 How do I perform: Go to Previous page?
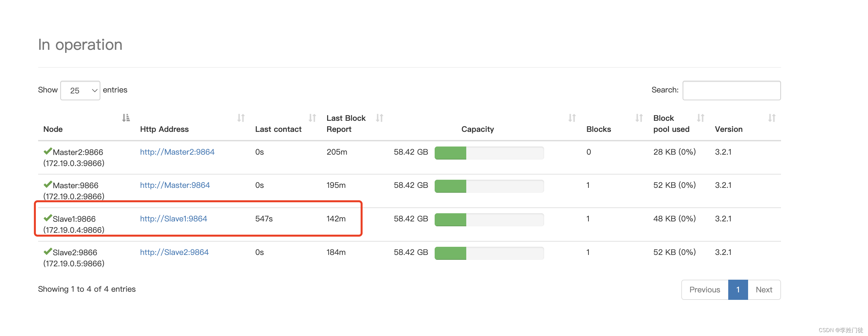tap(704, 289)
